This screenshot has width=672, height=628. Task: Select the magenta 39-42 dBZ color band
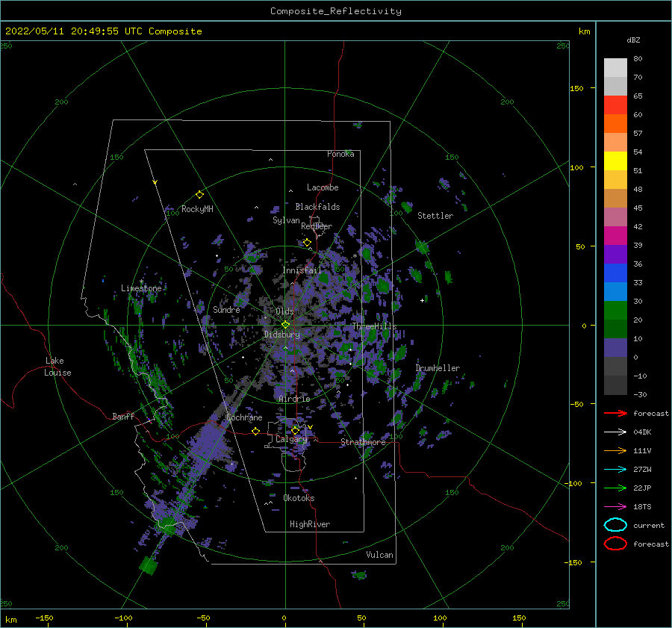pyautogui.click(x=615, y=236)
